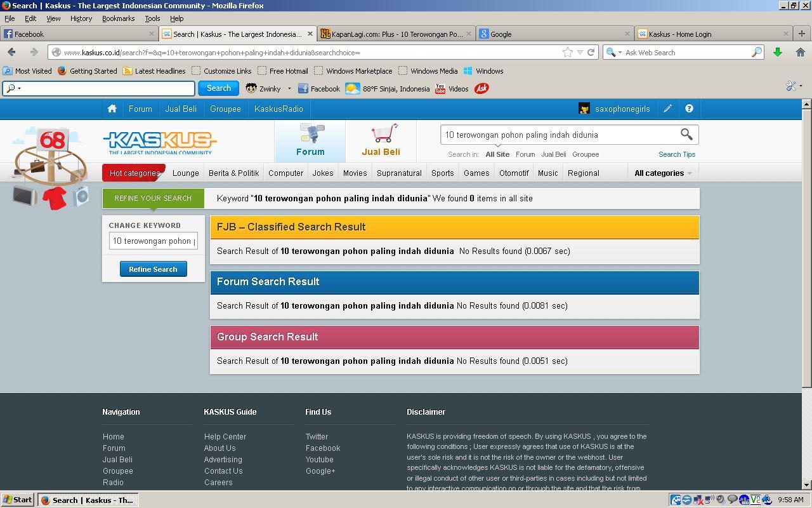Image resolution: width=812 pixels, height=508 pixels.
Task: Click the magnifier icon in Kaskus search box
Action: click(x=686, y=134)
